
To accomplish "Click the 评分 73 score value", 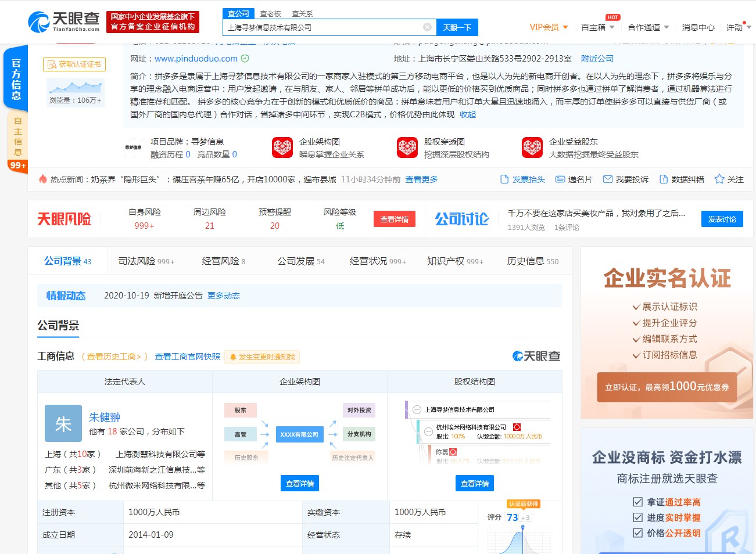I will [512, 517].
